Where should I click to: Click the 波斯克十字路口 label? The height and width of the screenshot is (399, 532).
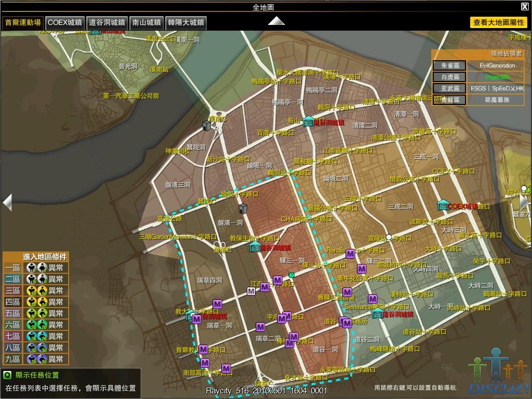coord(431,222)
